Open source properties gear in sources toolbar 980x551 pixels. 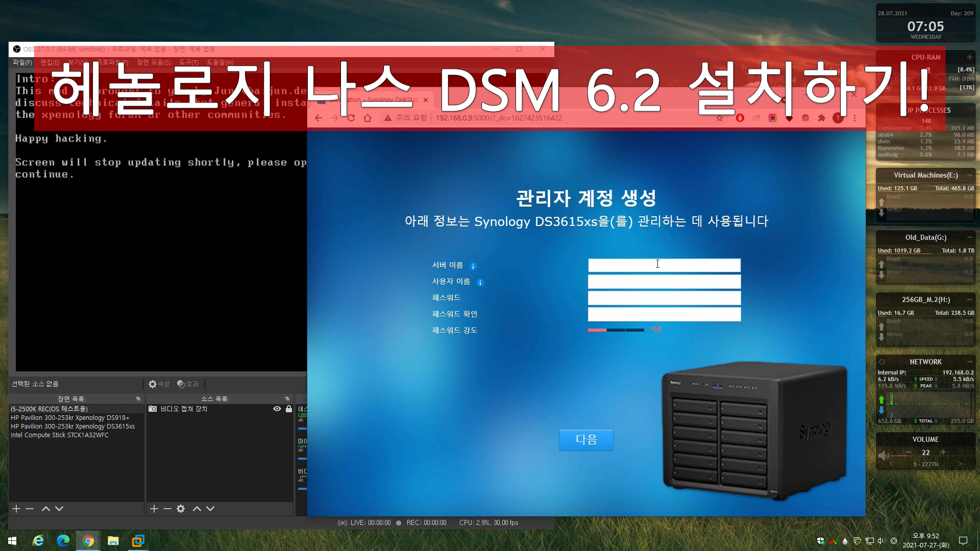click(x=181, y=509)
